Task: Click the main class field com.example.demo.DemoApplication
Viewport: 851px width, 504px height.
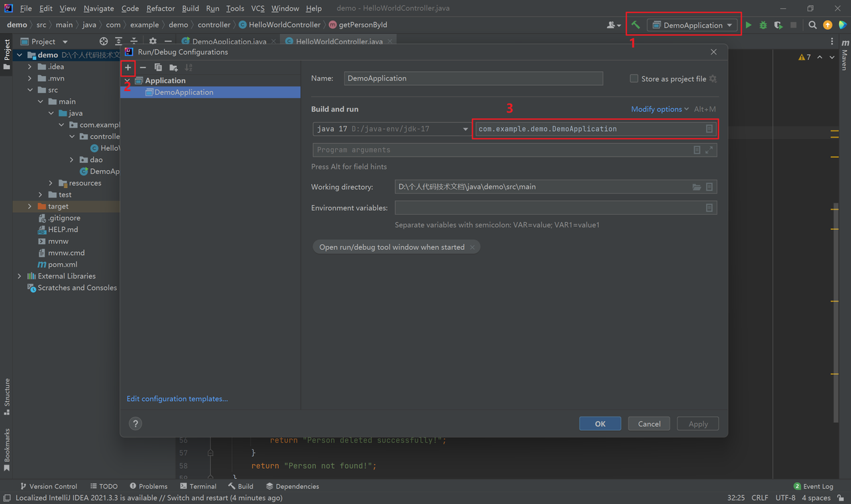Action: click(596, 129)
